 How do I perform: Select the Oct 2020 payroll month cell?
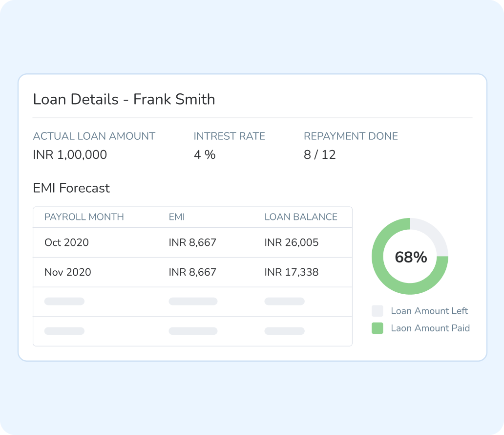coord(66,242)
